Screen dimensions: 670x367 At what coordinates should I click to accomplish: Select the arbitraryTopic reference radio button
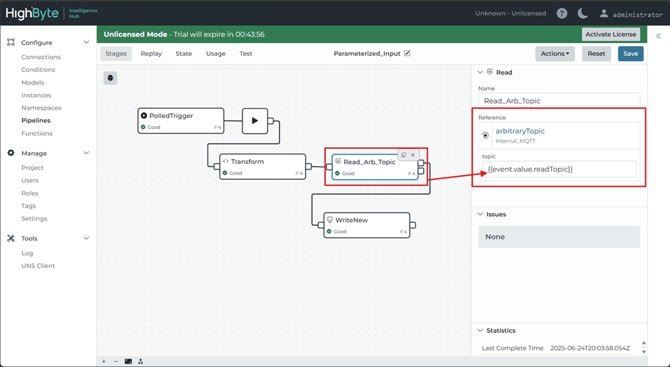(x=485, y=135)
